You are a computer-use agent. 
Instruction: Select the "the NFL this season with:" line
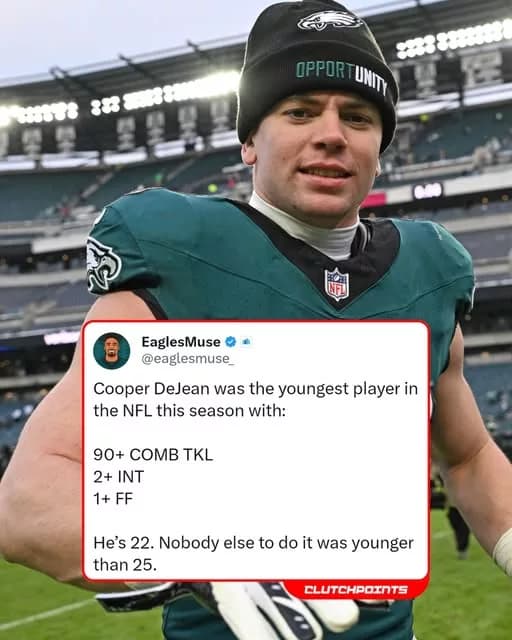pyautogui.click(x=189, y=411)
